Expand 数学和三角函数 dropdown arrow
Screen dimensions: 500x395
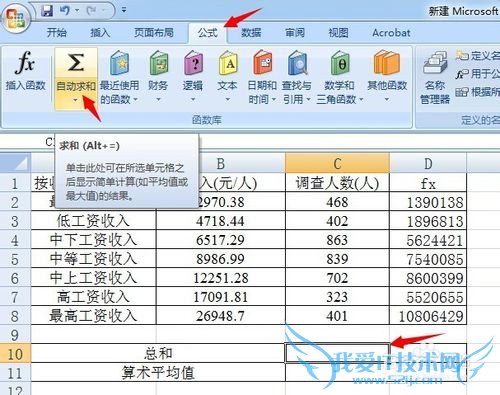coord(361,99)
